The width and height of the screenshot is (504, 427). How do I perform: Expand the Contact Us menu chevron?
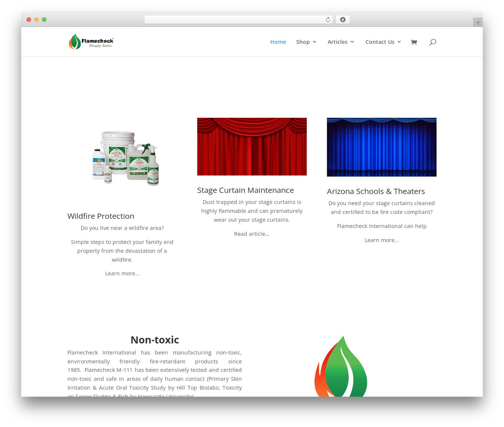pyautogui.click(x=399, y=42)
